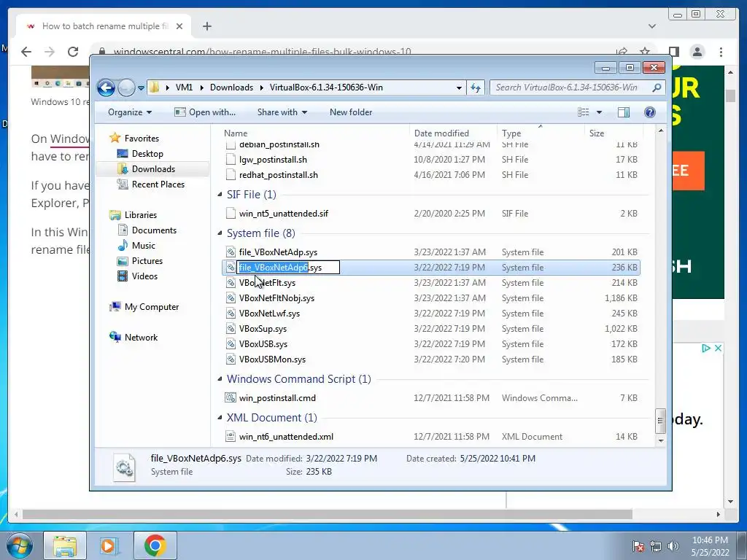This screenshot has height=560, width=747.
Task: Click the Explorer file list scrollbar thumb
Action: [x=660, y=421]
